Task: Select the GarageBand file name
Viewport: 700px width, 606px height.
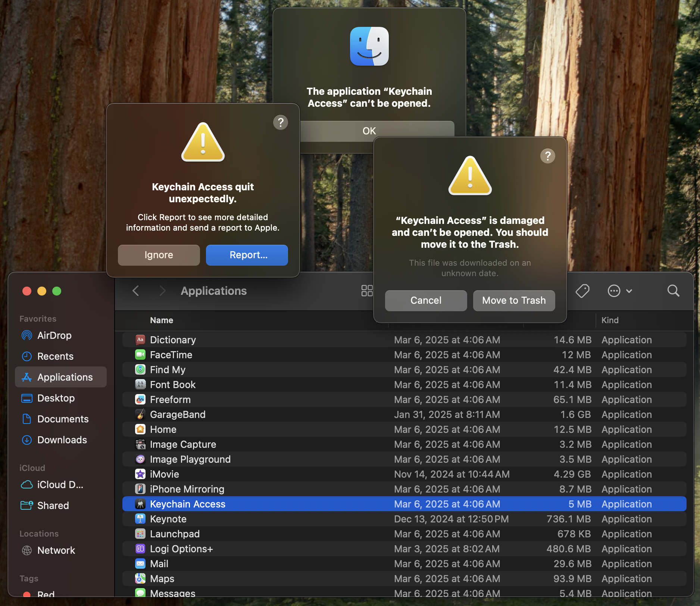Action: (178, 414)
